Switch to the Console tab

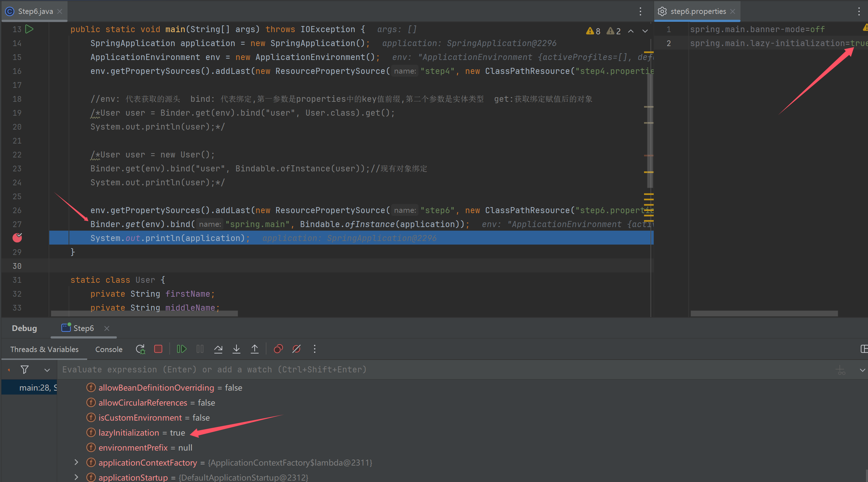point(109,349)
